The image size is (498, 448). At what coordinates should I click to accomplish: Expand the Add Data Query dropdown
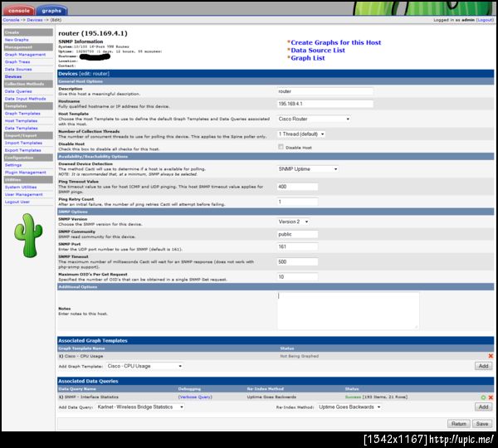140,407
